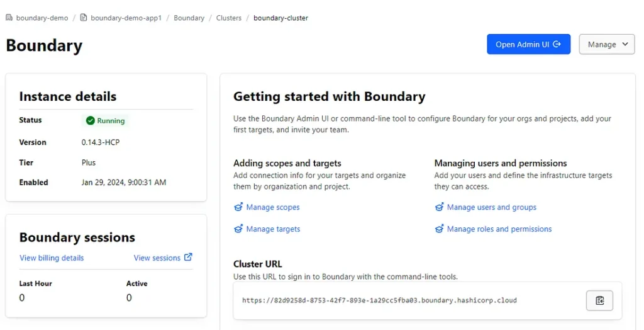Image resolution: width=644 pixels, height=330 pixels.
Task: Select the boundary-demo-app1 breadcrumb
Action: coord(126,18)
